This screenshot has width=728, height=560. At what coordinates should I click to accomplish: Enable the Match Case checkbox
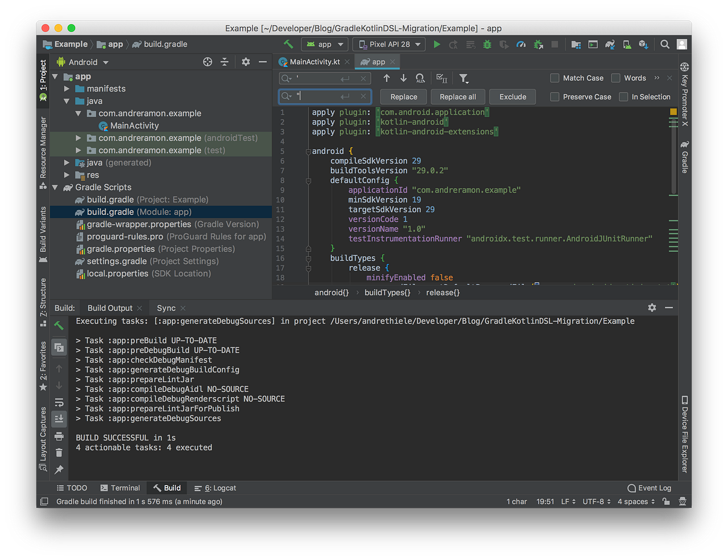555,78
